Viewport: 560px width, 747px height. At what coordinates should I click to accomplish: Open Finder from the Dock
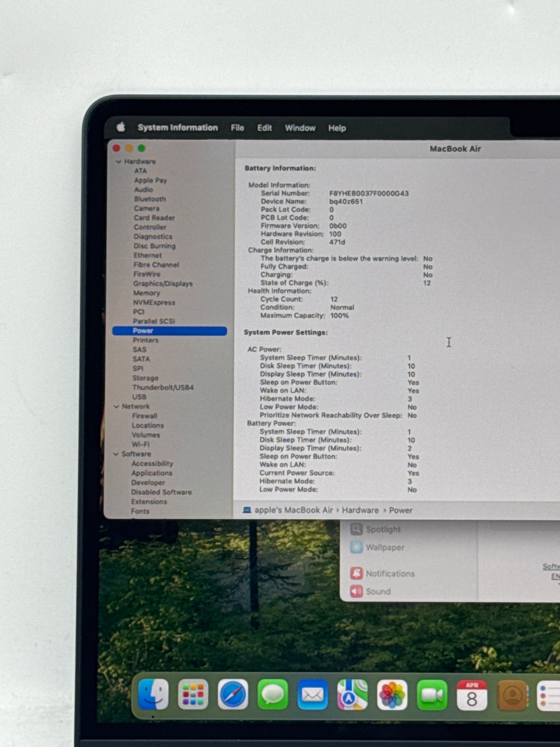pos(154,694)
